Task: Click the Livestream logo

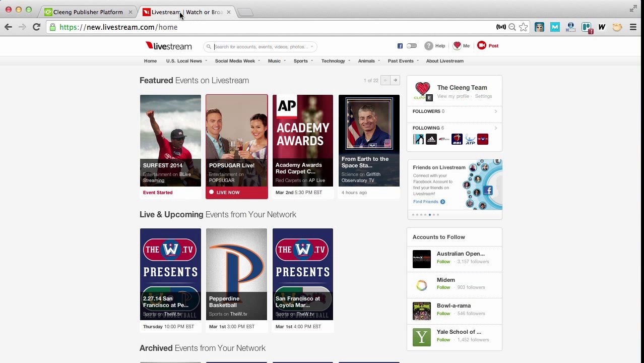Action: coord(168,46)
